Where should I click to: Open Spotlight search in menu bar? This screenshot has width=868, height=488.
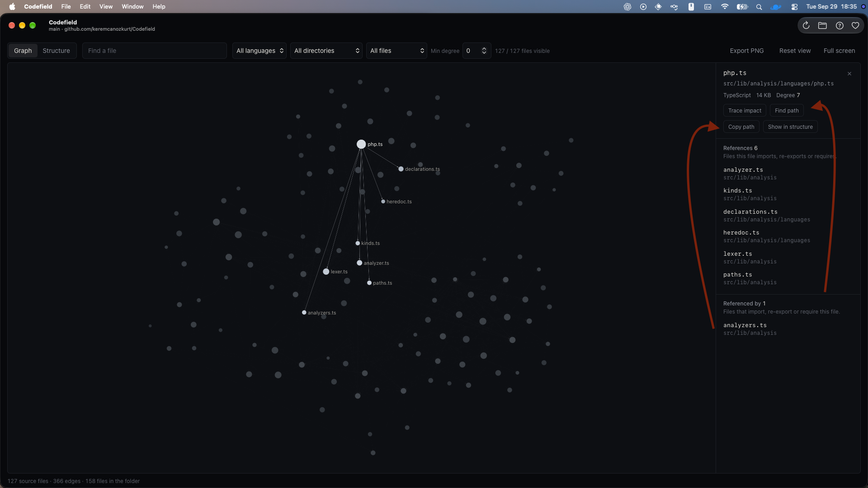(x=759, y=7)
